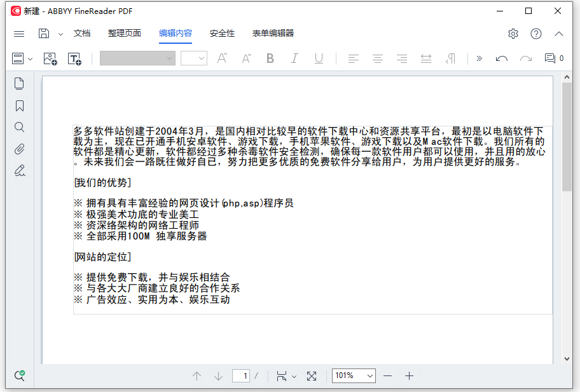
Task: Collapse the toolbar with the up chevron
Action: pyautogui.click(x=559, y=34)
